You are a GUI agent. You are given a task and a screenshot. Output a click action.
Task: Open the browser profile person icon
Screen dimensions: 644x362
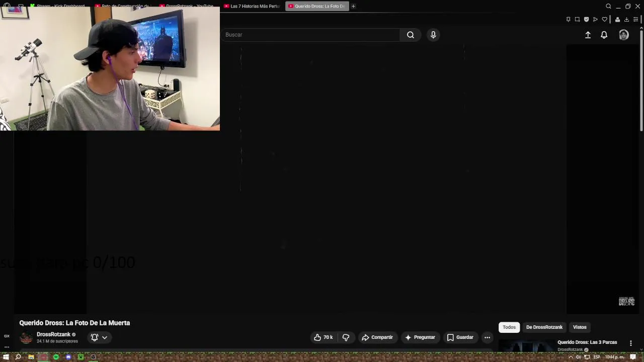coord(617,20)
